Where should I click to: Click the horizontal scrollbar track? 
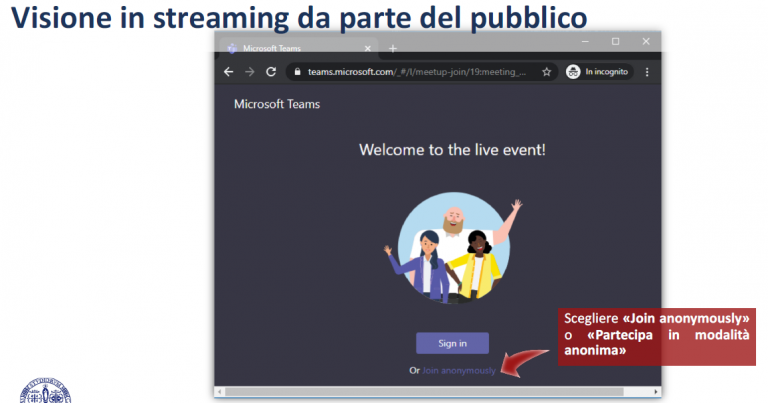437,390
